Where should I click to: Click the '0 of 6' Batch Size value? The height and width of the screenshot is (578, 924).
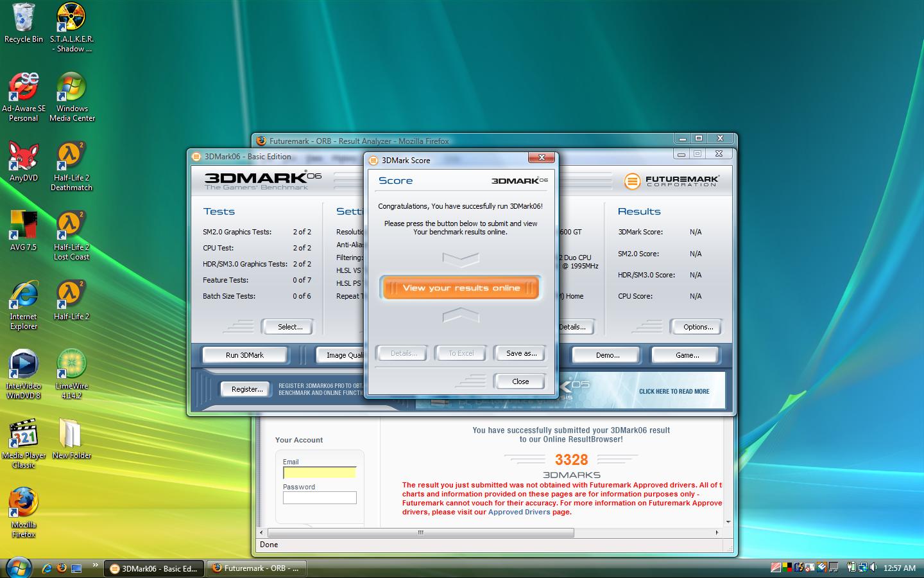(302, 296)
